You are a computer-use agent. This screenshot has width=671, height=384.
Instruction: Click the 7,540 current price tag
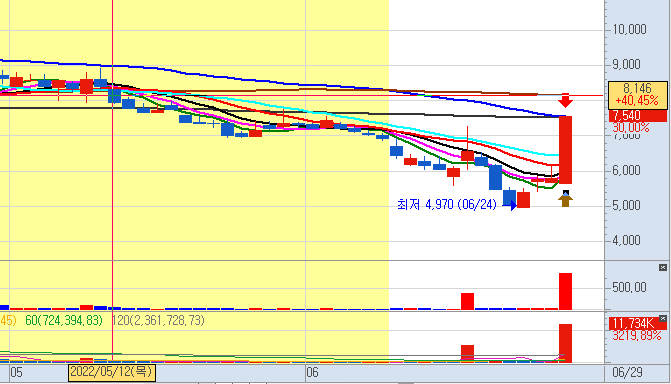pos(637,116)
